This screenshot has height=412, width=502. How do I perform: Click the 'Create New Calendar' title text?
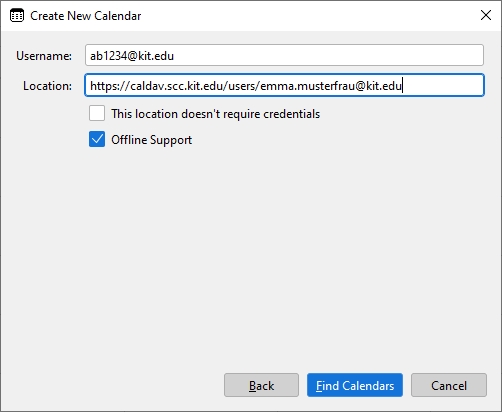[x=86, y=16]
